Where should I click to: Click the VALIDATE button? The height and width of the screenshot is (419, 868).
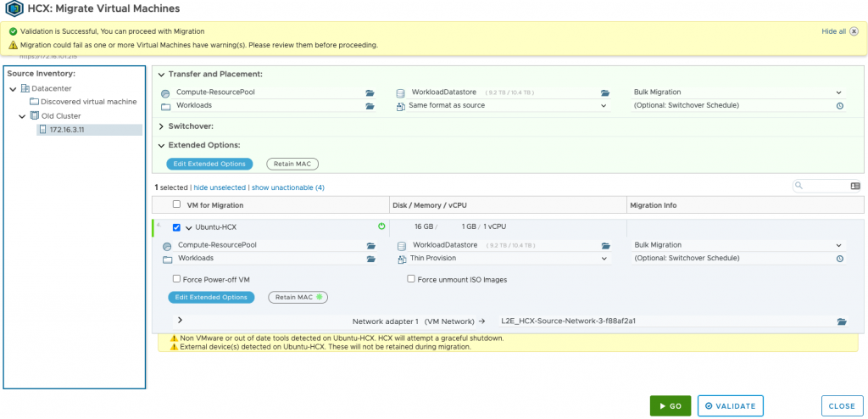click(731, 406)
